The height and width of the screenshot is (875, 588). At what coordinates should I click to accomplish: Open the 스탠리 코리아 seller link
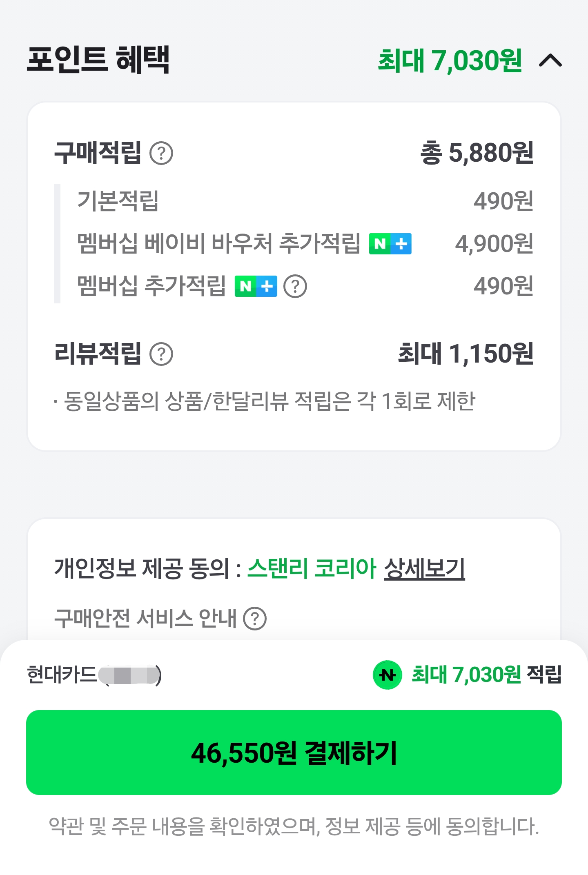(x=311, y=568)
